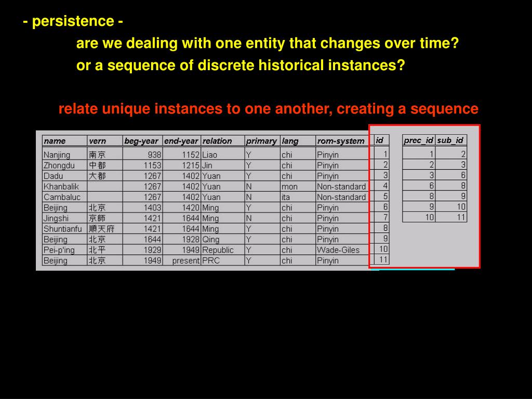Image resolution: width=532 pixels, height=399 pixels.
Task: Select the 'beg-year' column header
Action: tap(141, 141)
